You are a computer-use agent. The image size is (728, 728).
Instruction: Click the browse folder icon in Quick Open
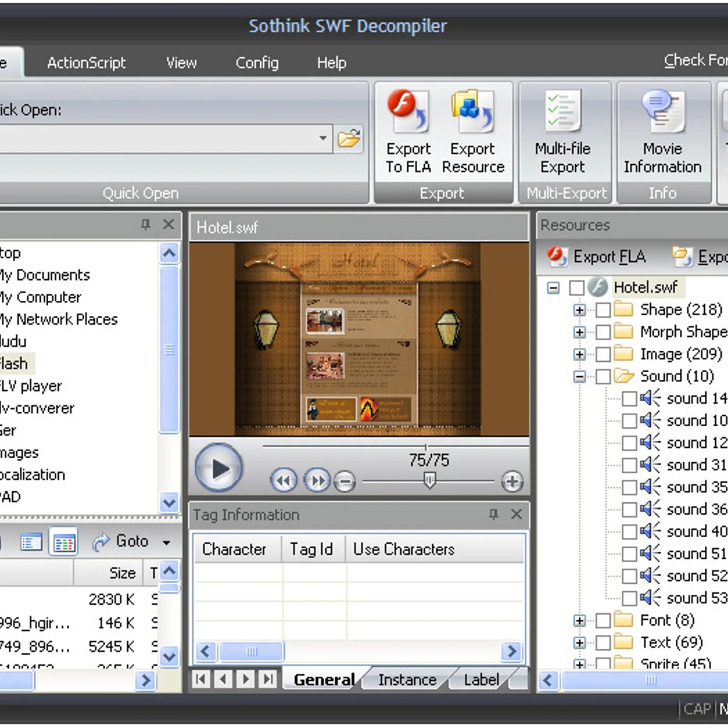pyautogui.click(x=349, y=138)
